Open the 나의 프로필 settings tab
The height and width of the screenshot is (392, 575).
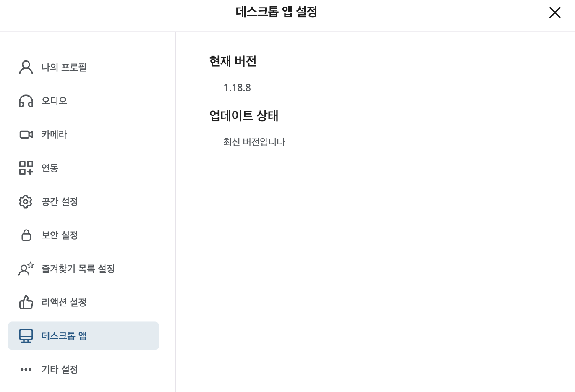(64, 67)
